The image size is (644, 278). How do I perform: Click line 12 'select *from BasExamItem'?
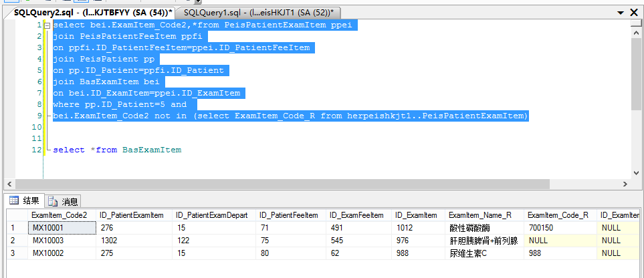click(117, 150)
